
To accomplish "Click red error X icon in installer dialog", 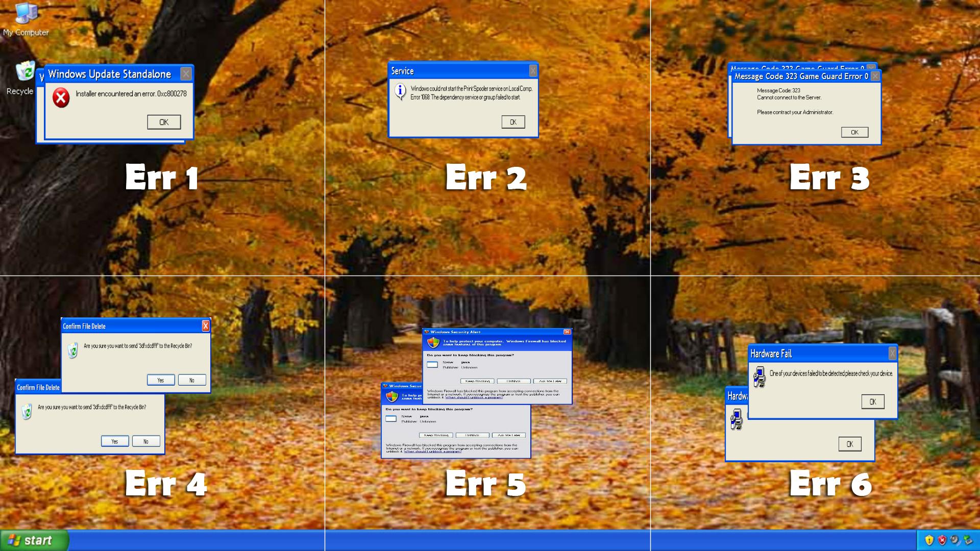I will click(61, 97).
